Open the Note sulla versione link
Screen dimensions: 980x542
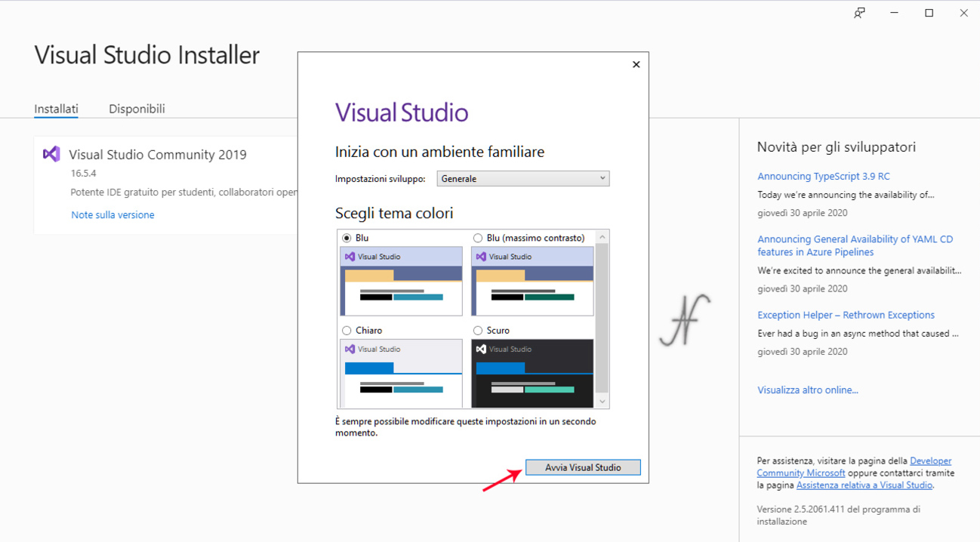click(112, 215)
